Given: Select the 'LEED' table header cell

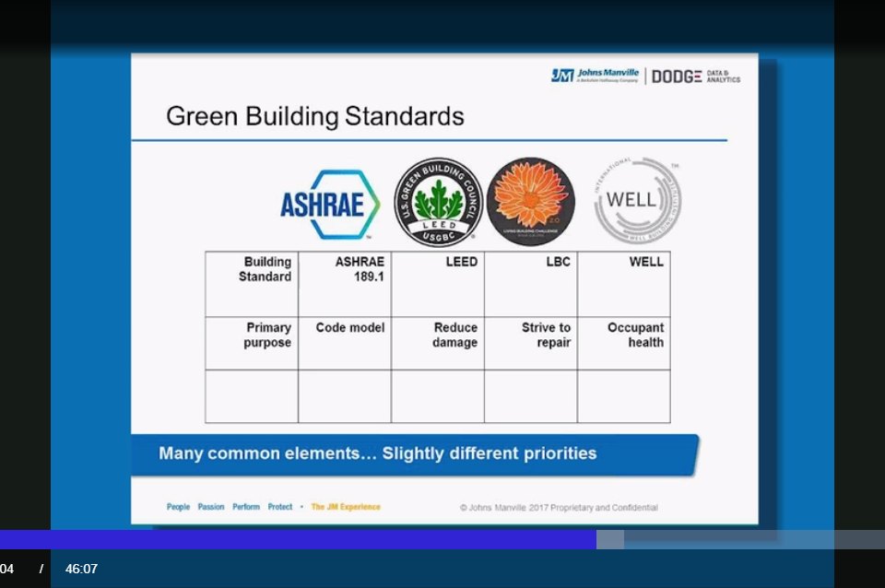Looking at the screenshot, I should 438,285.
